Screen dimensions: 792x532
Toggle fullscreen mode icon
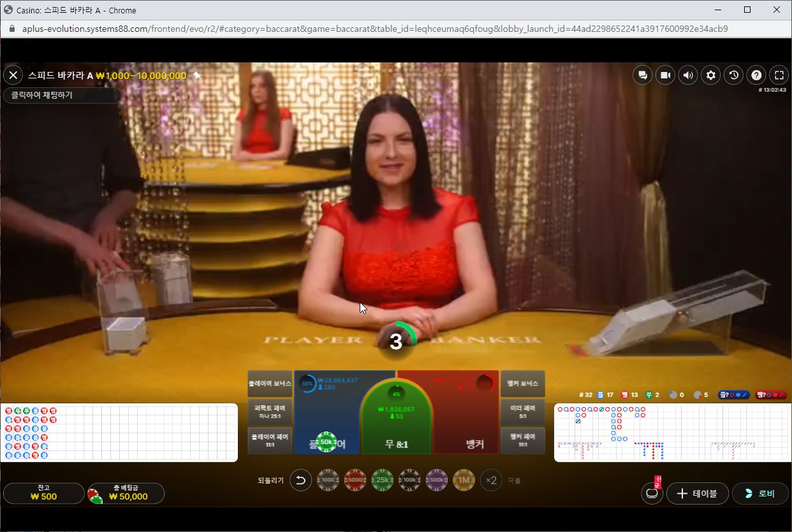tap(779, 75)
